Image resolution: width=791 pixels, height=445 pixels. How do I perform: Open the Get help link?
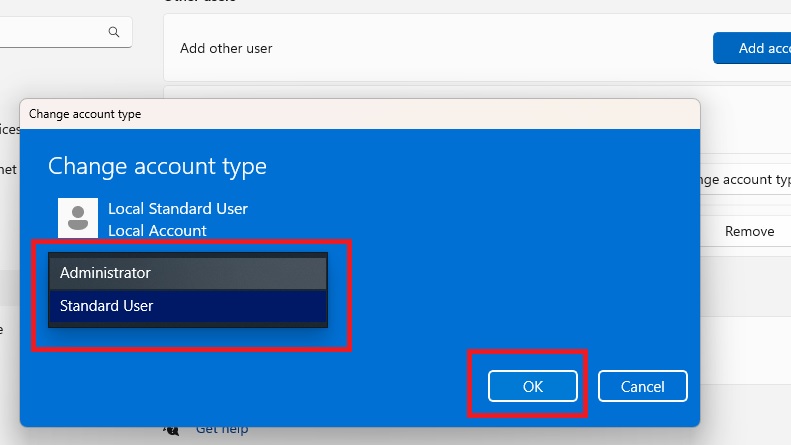click(x=222, y=429)
